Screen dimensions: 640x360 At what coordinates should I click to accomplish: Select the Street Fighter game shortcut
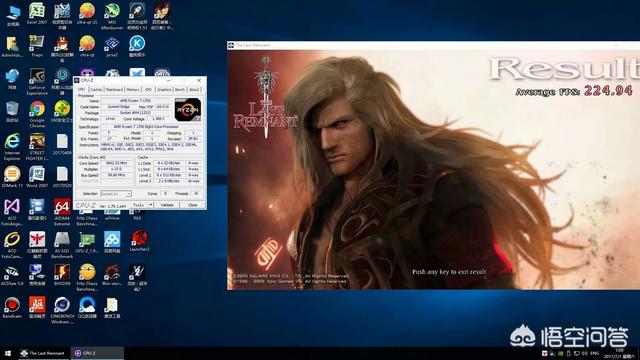37,147
